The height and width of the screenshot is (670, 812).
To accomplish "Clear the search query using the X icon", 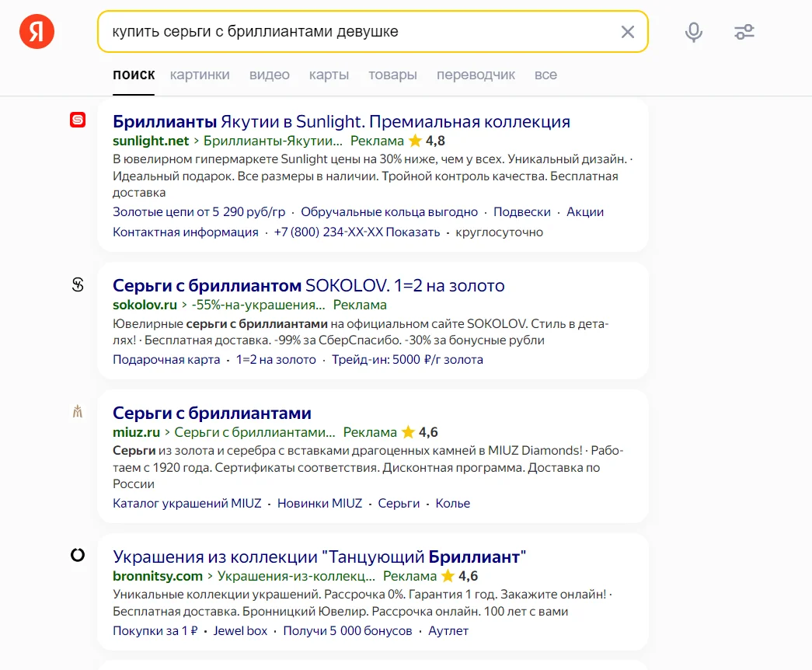I will click(x=628, y=32).
